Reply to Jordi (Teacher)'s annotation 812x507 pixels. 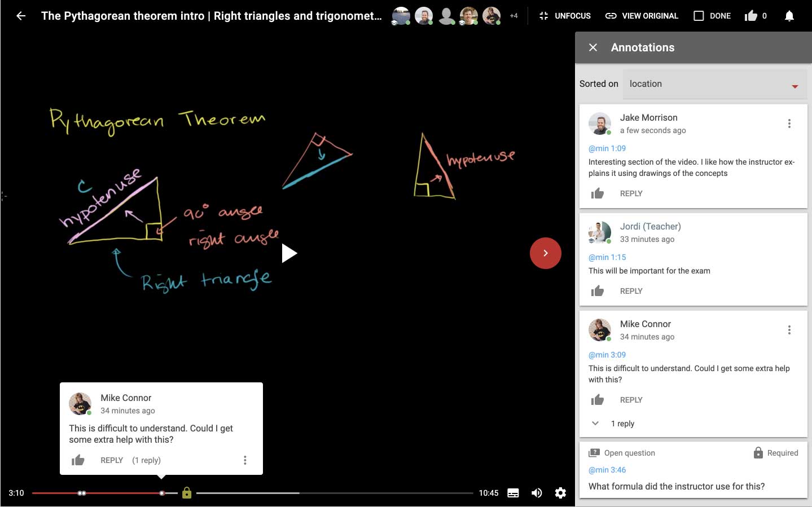coord(631,291)
